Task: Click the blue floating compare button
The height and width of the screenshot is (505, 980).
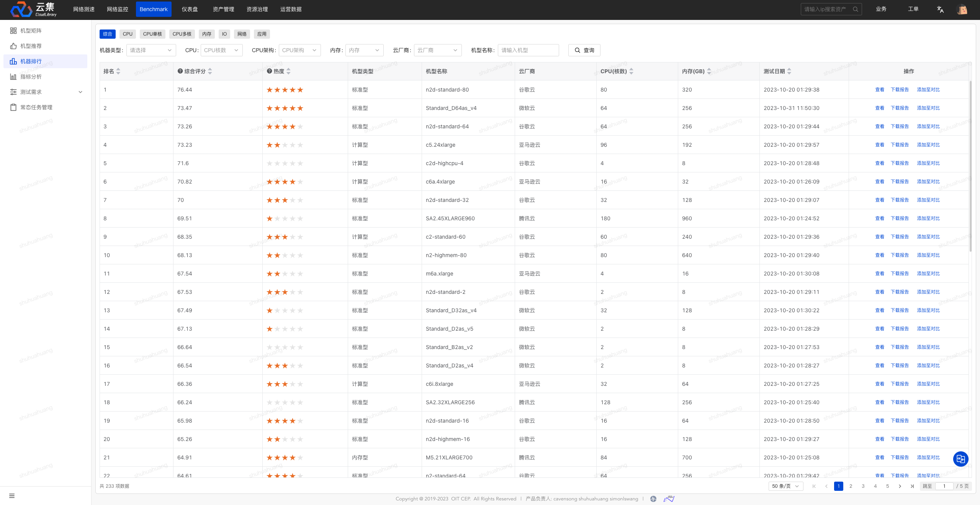Action: (960, 459)
